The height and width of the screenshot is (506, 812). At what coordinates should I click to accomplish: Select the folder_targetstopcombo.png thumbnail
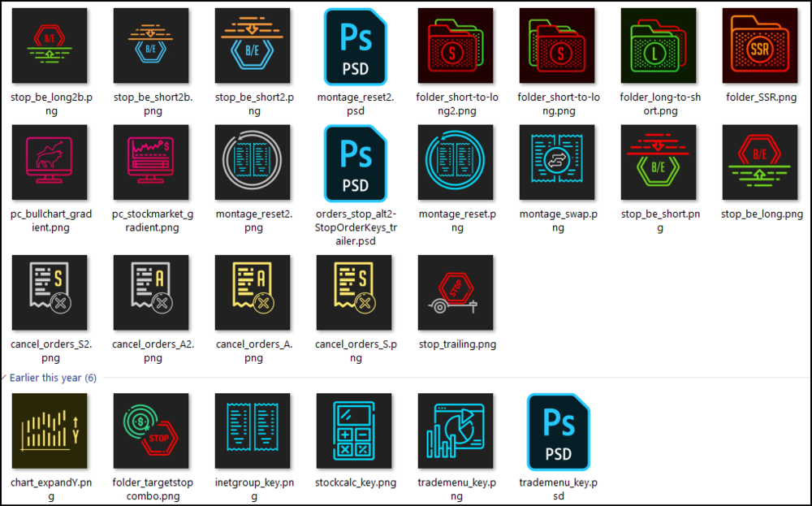(152, 431)
